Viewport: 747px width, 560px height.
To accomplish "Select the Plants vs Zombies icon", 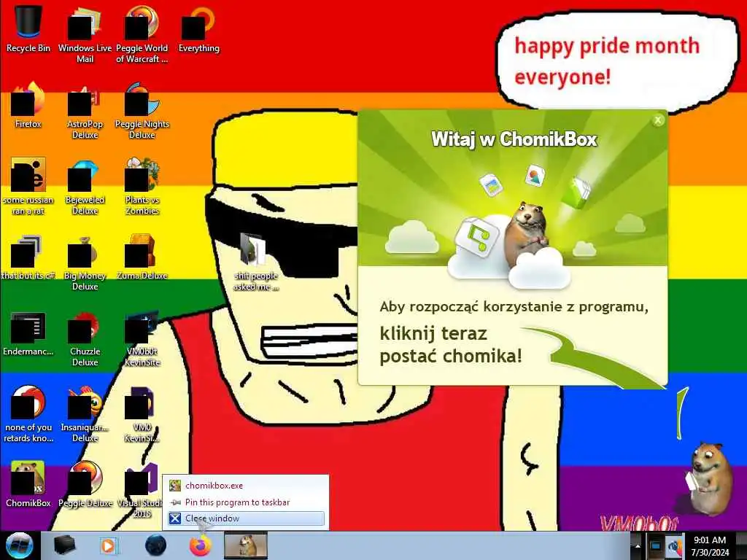I will pos(142,186).
